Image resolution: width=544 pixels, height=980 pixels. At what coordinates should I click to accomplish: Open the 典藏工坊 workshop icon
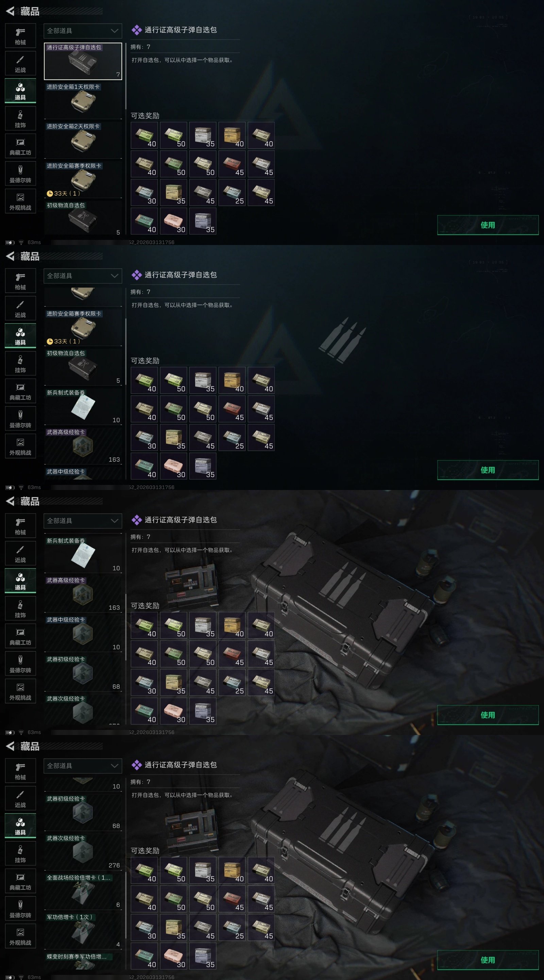coord(20,146)
